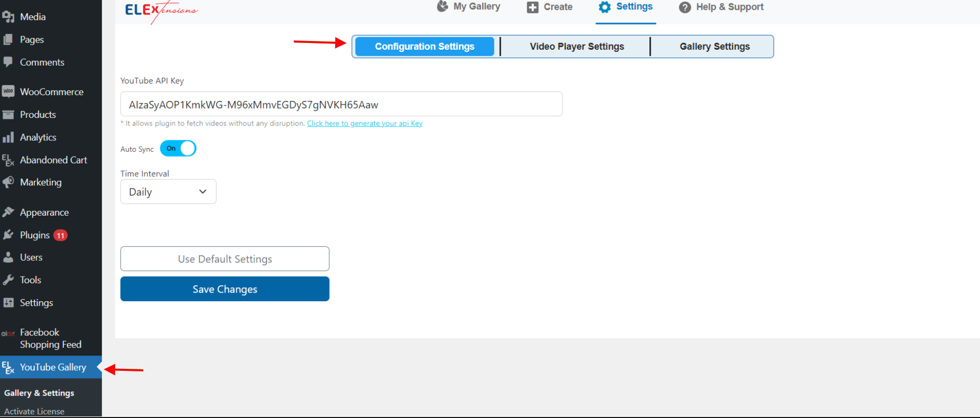This screenshot has width=980, height=418.
Task: Click the Plugins update count badge
Action: (61, 236)
